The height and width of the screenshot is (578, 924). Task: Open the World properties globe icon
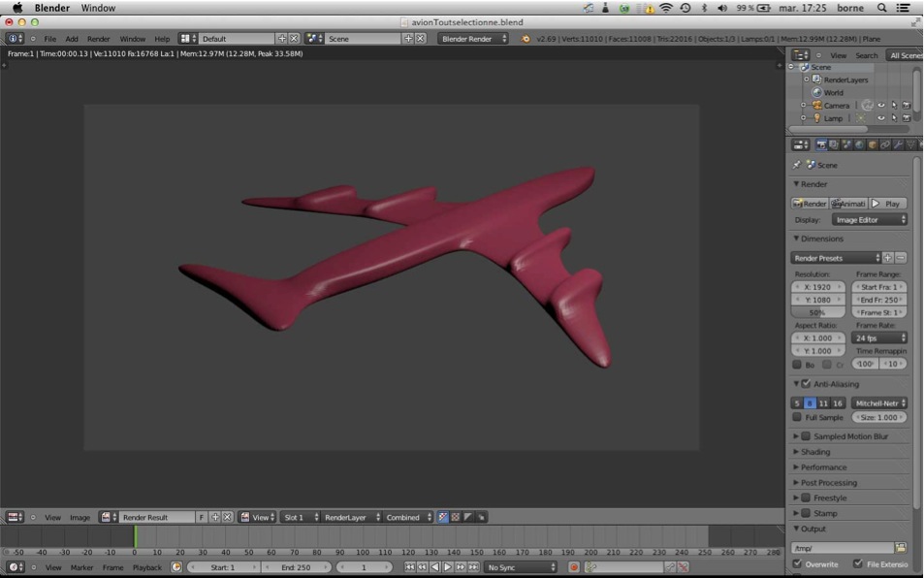(x=856, y=144)
